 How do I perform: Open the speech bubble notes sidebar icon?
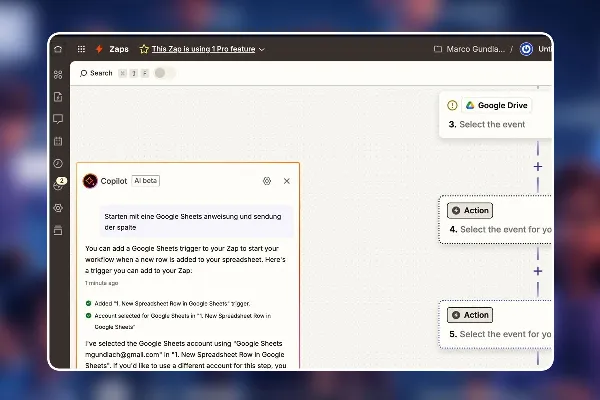(58, 119)
